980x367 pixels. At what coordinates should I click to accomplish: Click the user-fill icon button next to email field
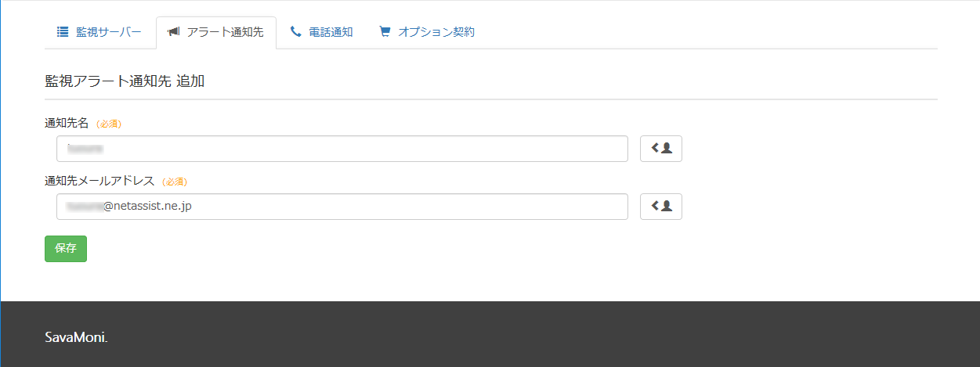(661, 207)
